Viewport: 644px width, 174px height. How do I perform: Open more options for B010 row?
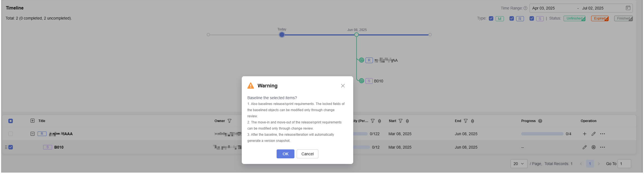point(602,147)
